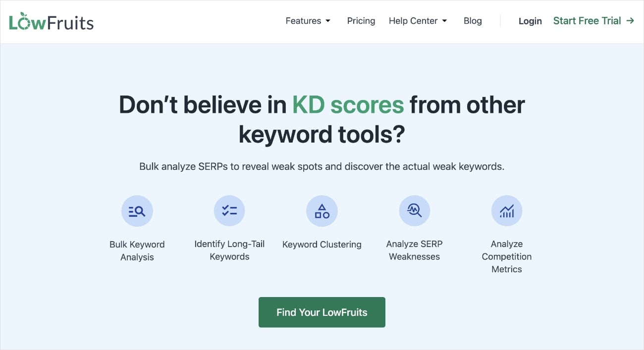This screenshot has width=644, height=350.
Task: Expand the Help Center dropdown
Action: point(413,21)
